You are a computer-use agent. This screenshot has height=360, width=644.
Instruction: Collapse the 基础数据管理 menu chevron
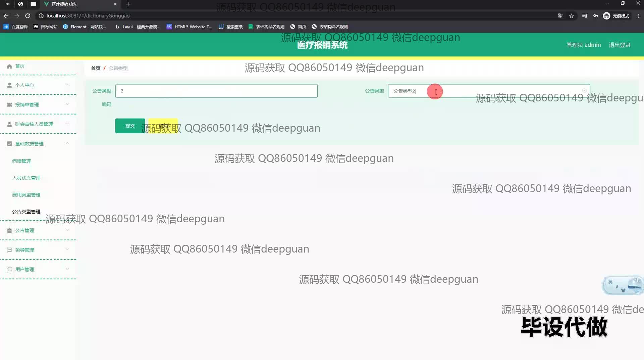coord(67,143)
